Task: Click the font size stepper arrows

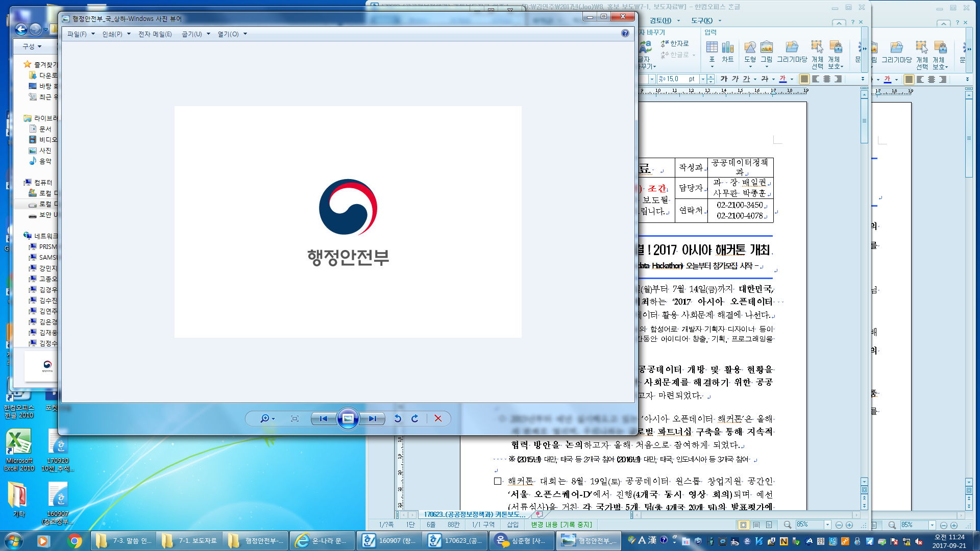Action: pyautogui.click(x=711, y=79)
